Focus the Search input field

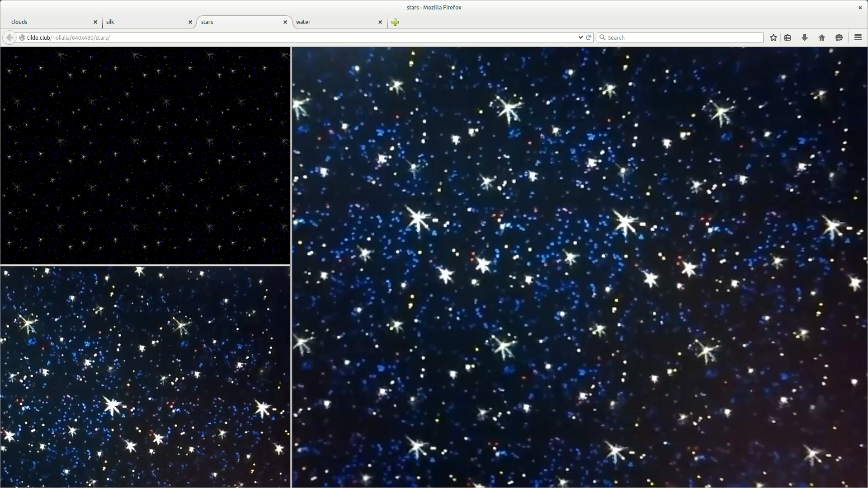680,38
